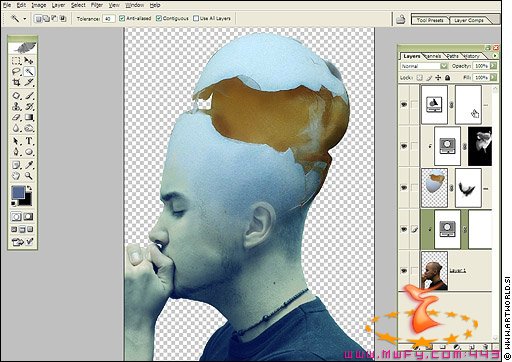Switch to Standard editing mode
Screen dimensions: 512x362
click(x=16, y=217)
